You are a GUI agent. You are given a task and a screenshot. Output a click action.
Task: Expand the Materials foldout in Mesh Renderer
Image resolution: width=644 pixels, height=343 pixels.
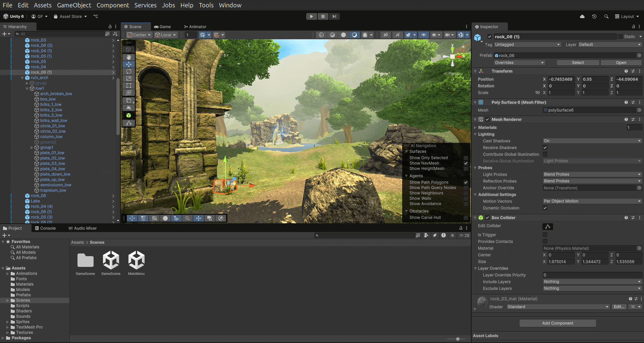(475, 127)
